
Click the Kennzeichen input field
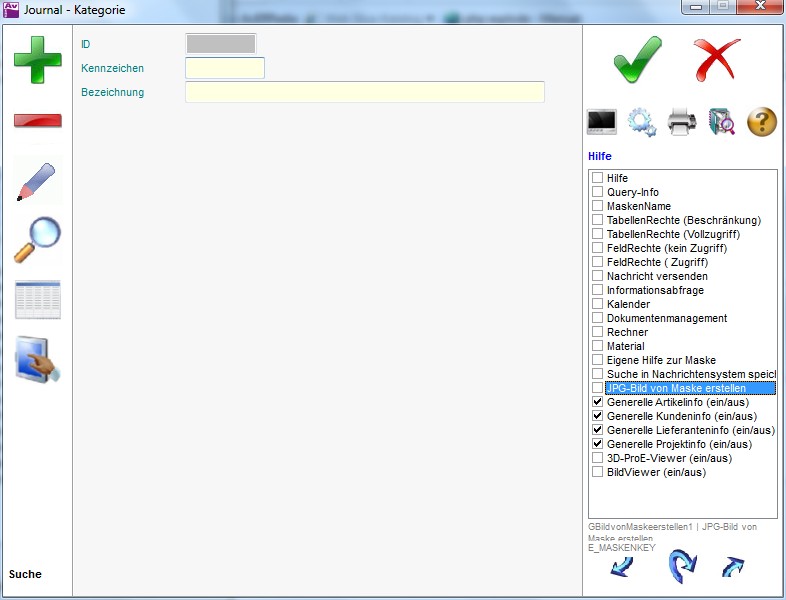[225, 68]
